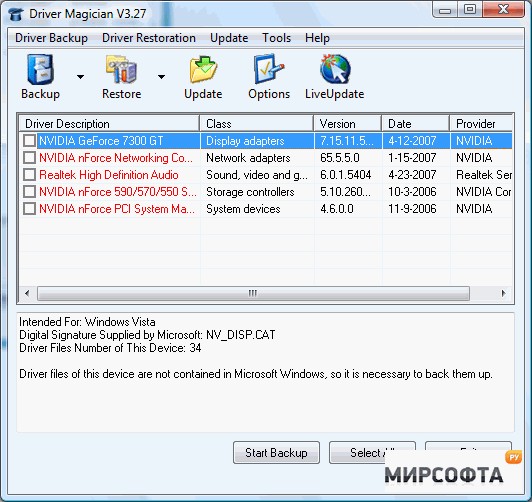Open the Update menu
This screenshot has height=502, width=532.
[x=229, y=38]
